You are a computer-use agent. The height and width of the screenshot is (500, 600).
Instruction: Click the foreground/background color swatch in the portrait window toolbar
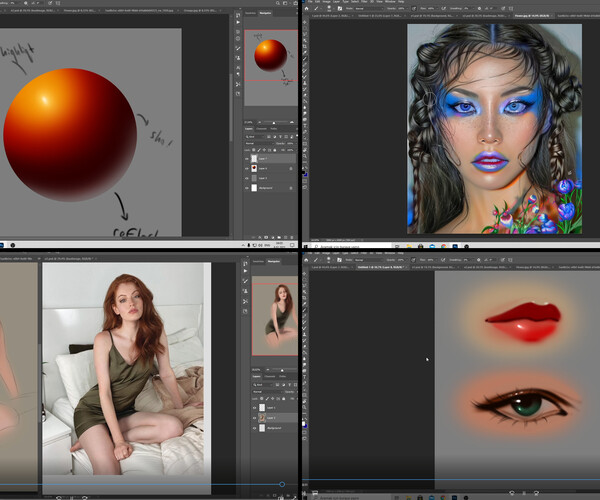[x=305, y=174]
